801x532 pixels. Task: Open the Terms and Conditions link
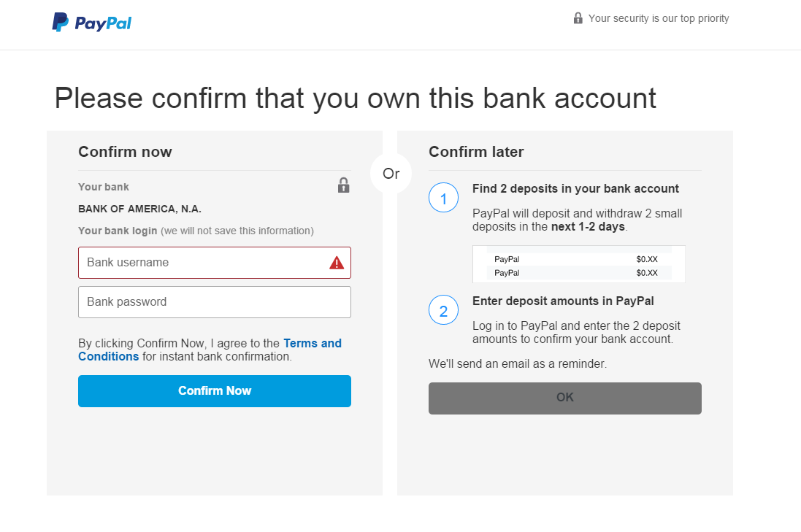[x=312, y=343]
